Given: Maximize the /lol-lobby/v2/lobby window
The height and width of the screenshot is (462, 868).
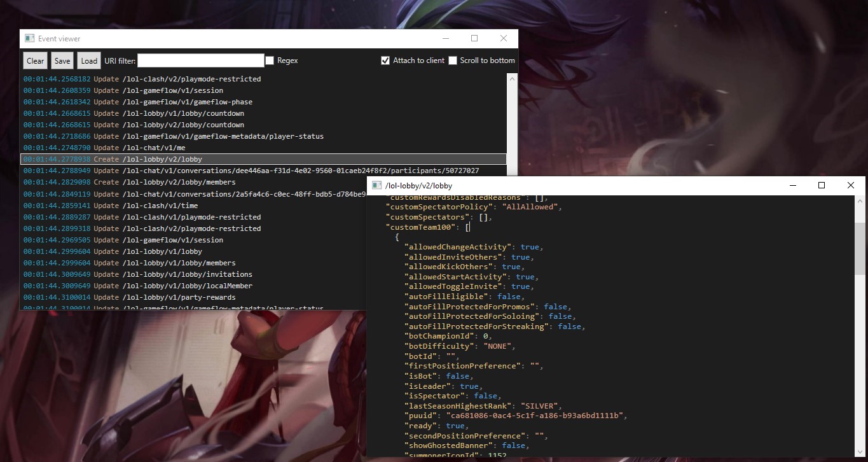Looking at the screenshot, I should pyautogui.click(x=822, y=185).
